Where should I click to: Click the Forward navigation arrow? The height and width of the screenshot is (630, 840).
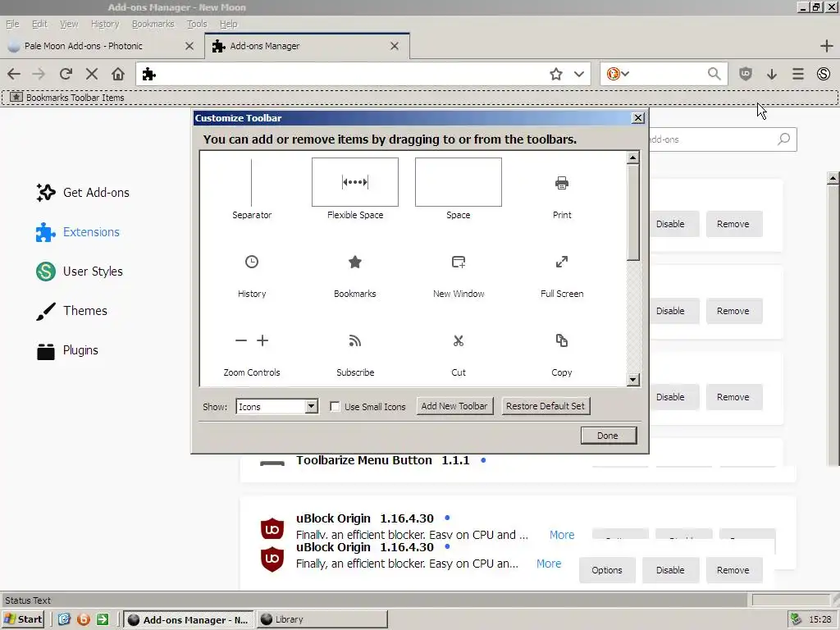[39, 74]
